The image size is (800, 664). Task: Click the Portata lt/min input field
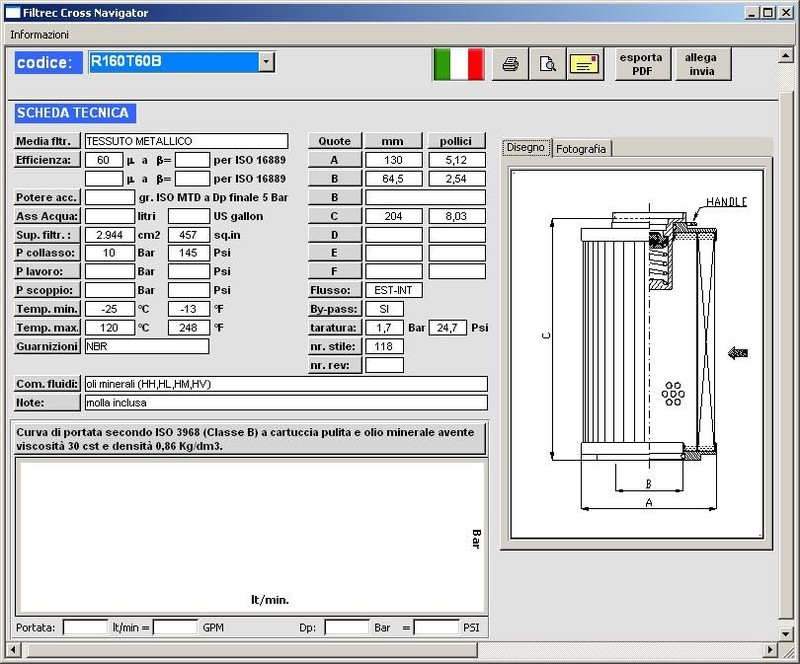(x=85, y=627)
